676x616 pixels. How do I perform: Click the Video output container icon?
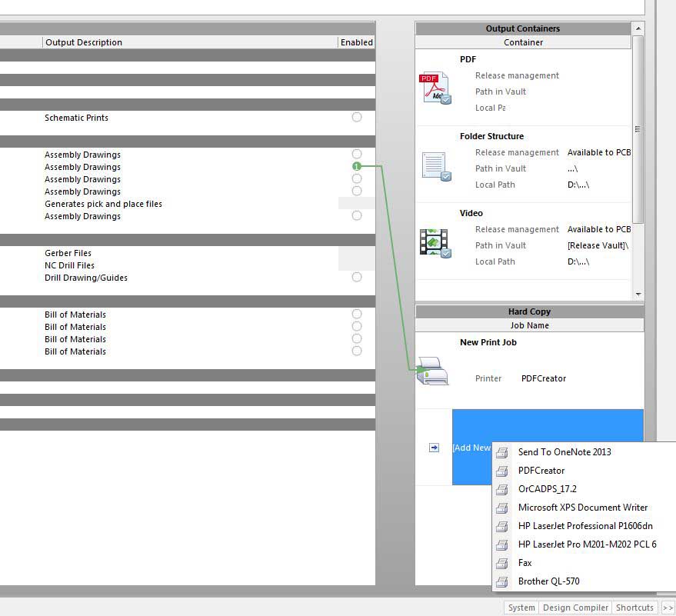[x=435, y=242]
